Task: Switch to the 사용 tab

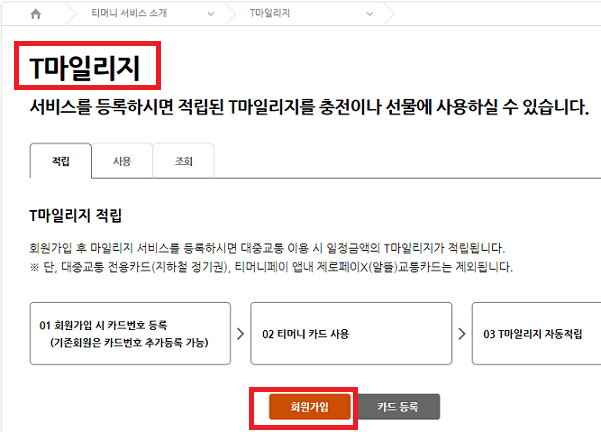Action: (122, 161)
